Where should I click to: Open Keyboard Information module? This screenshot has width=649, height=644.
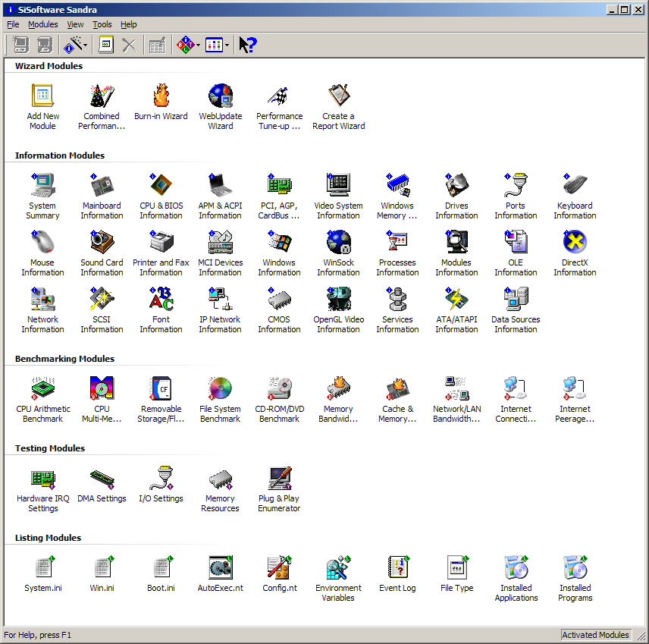[x=575, y=196]
